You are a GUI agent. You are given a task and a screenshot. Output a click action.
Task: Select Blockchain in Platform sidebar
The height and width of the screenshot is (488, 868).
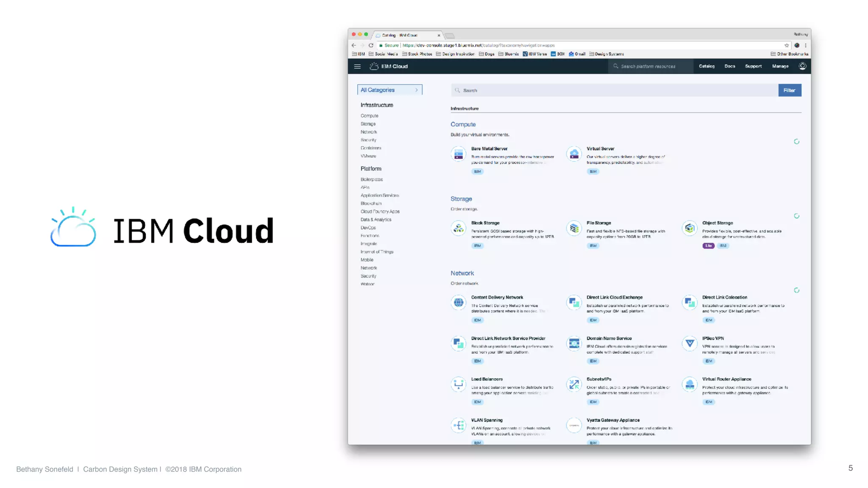click(371, 204)
